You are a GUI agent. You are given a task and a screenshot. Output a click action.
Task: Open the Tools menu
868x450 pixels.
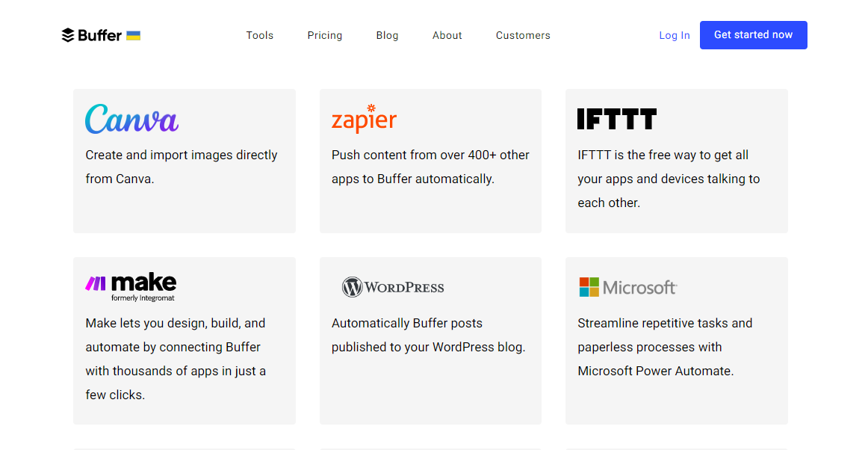click(260, 35)
